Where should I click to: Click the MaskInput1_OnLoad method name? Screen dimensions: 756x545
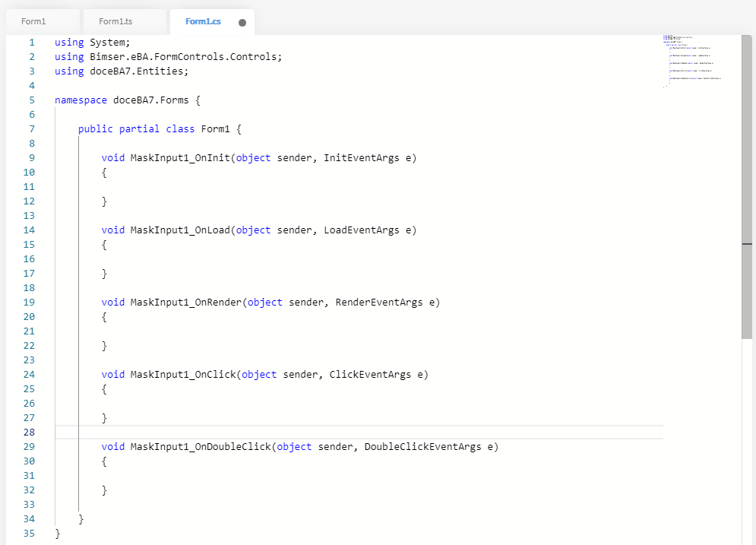coord(180,230)
